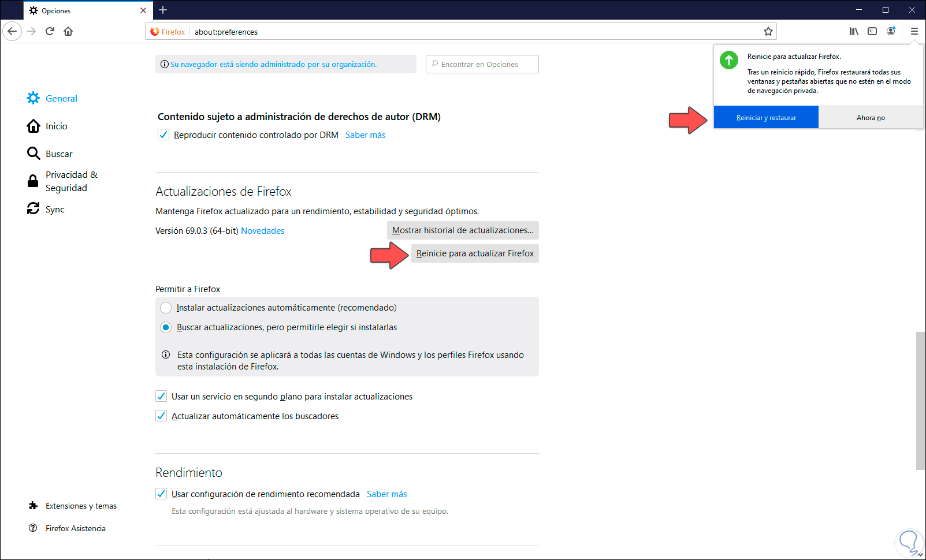Screen dimensions: 926x560
Task: Click Mostrar historial de actualizaciones button
Action: pos(463,230)
